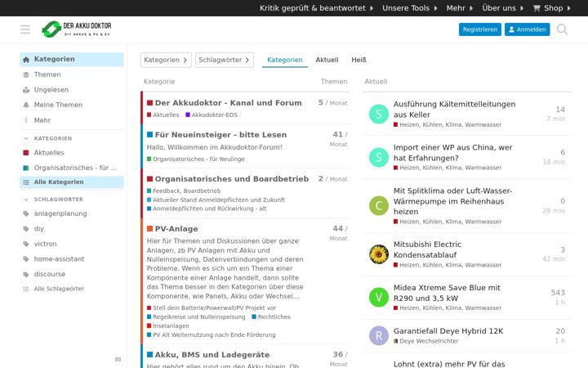This screenshot has width=588, height=368.
Task: Click the tag icon beside anlagenplanung
Action: tap(26, 213)
